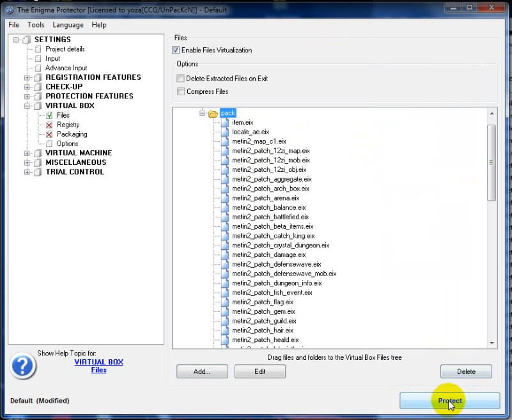
Task: Click the page icon beside Project details
Action: [x=38, y=49]
